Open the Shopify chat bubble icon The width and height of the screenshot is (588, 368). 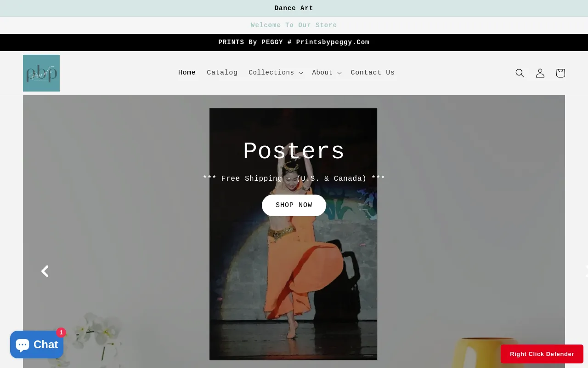pos(23,345)
